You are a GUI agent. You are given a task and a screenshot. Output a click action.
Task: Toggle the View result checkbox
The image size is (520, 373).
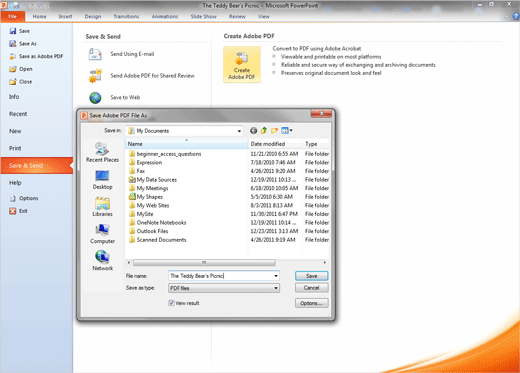point(171,303)
